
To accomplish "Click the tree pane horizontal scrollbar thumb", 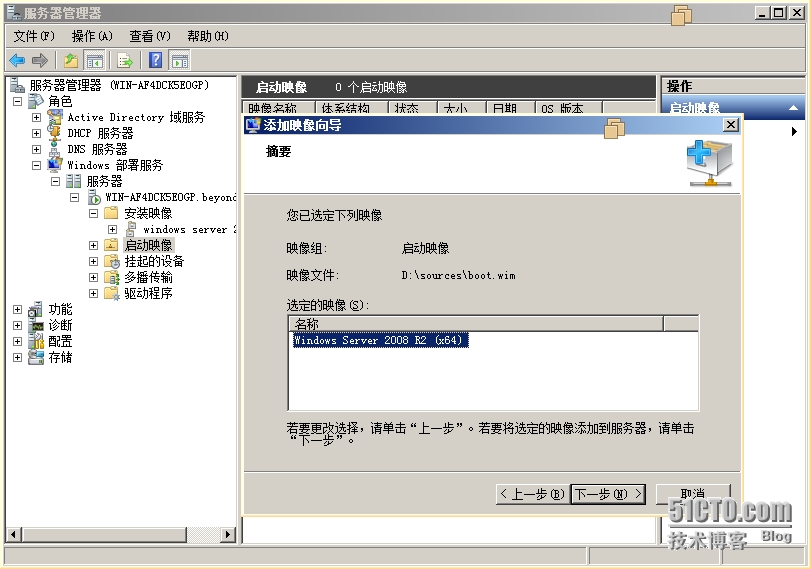I will 104,534.
